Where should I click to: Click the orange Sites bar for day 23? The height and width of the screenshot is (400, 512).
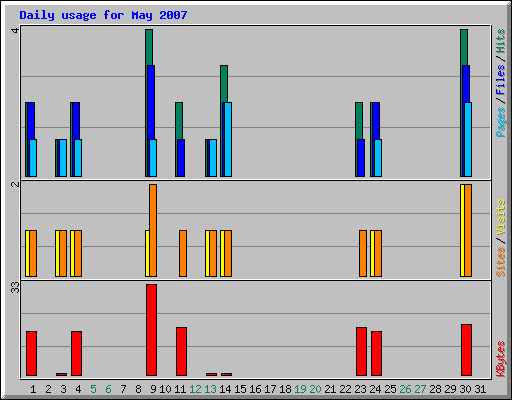363,253
